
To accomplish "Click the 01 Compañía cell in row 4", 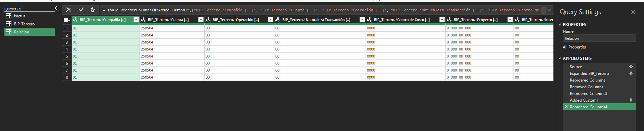I will click(106, 49).
